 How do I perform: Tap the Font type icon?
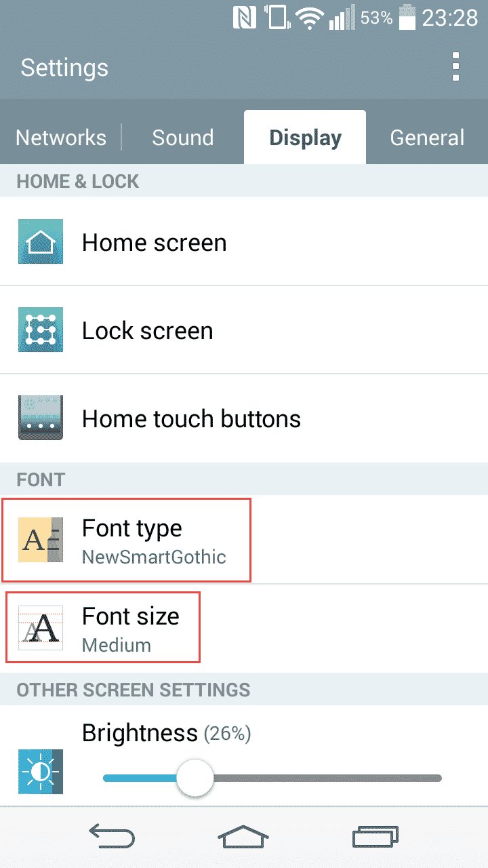41,540
